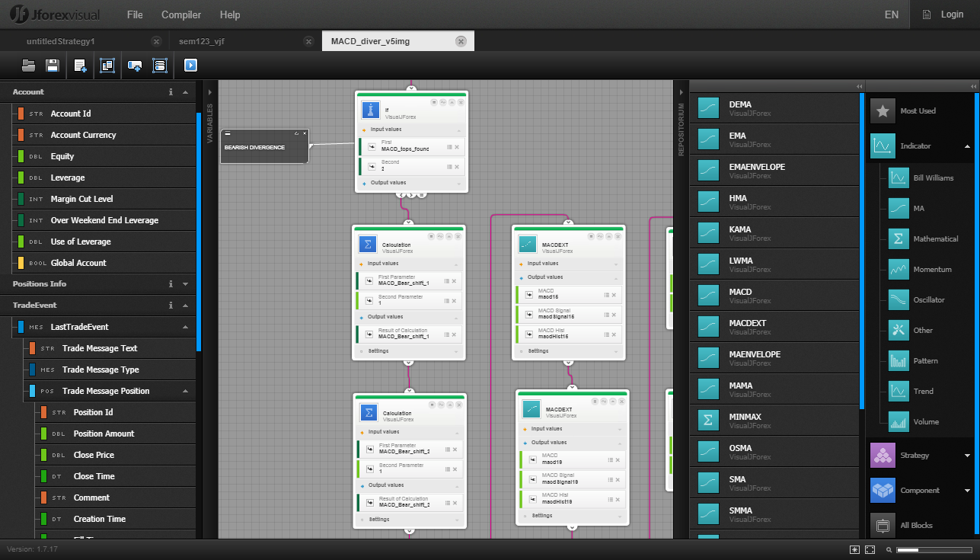Image resolution: width=980 pixels, height=560 pixels.
Task: Select the Close Price item
Action: [x=116, y=455]
